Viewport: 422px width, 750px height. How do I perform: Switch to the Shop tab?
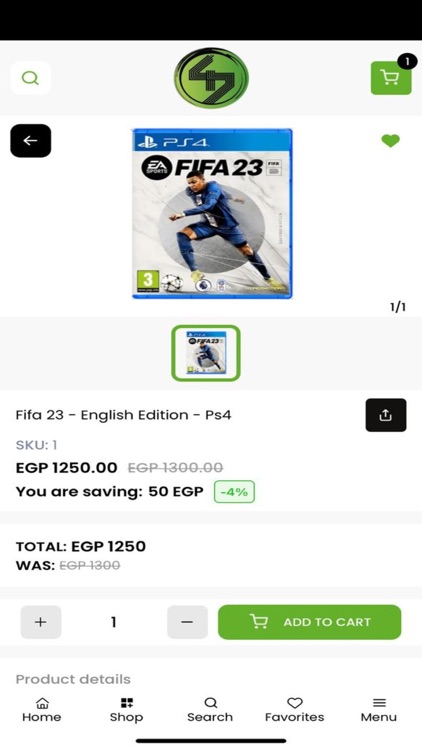(x=126, y=710)
